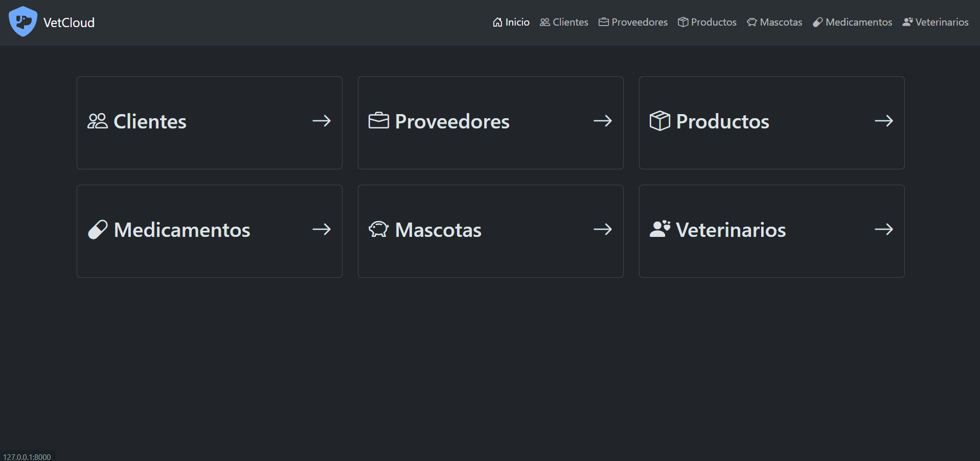
Task: Open the Clientes page from the navbar
Action: (x=569, y=22)
